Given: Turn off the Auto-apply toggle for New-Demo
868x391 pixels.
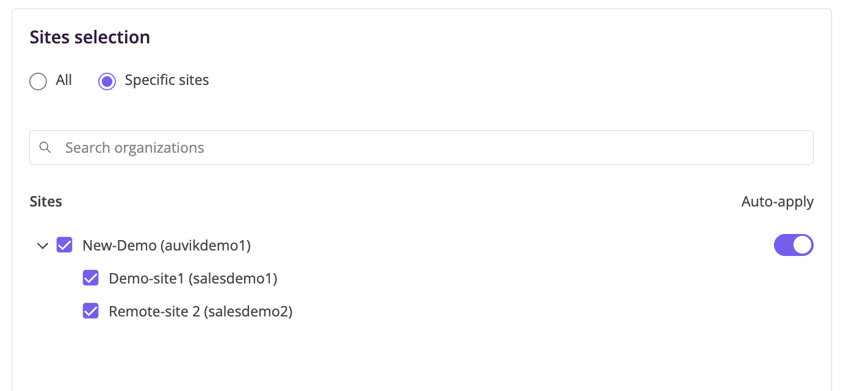Looking at the screenshot, I should [794, 245].
